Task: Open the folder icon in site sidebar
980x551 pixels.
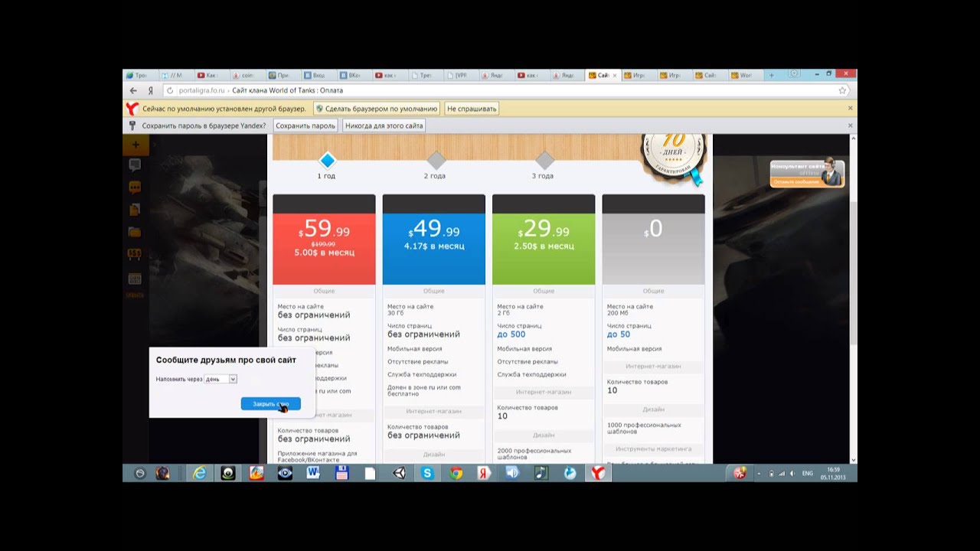Action: 135,232
